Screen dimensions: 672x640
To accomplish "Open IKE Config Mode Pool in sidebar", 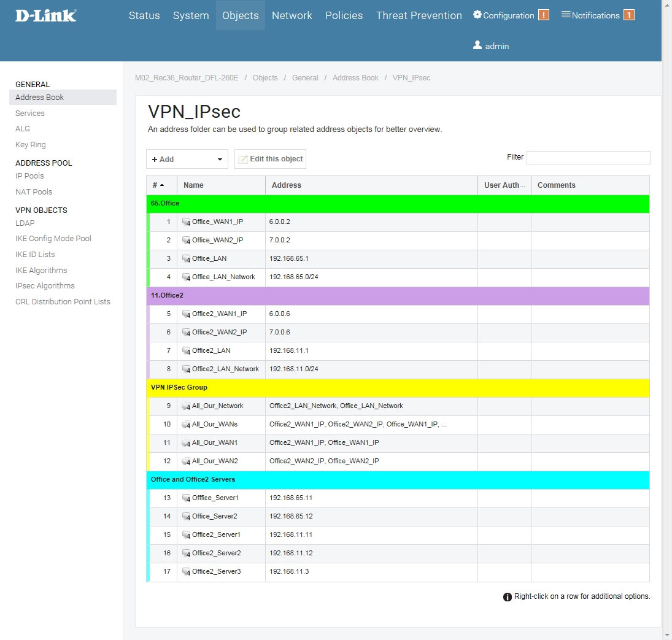I will 53,239.
